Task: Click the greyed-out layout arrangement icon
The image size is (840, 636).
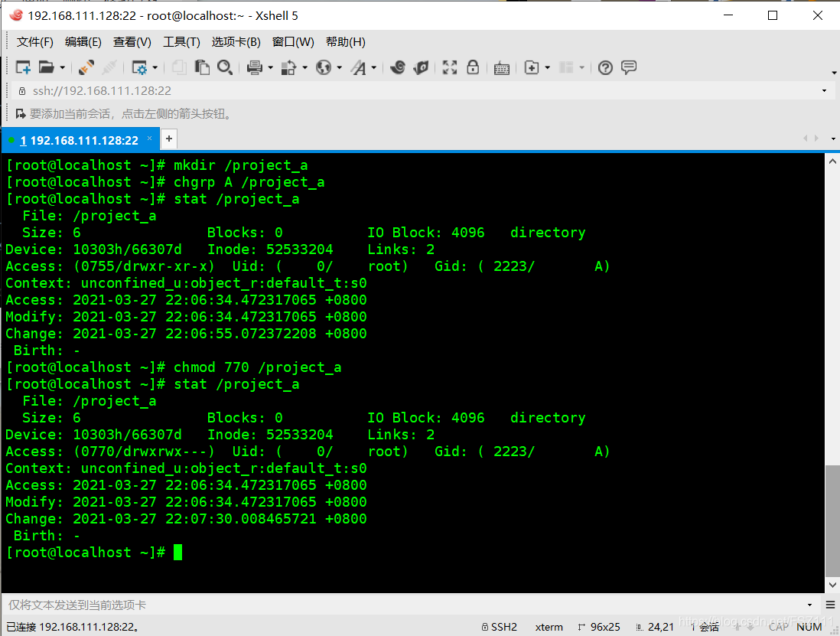Action: (566, 67)
